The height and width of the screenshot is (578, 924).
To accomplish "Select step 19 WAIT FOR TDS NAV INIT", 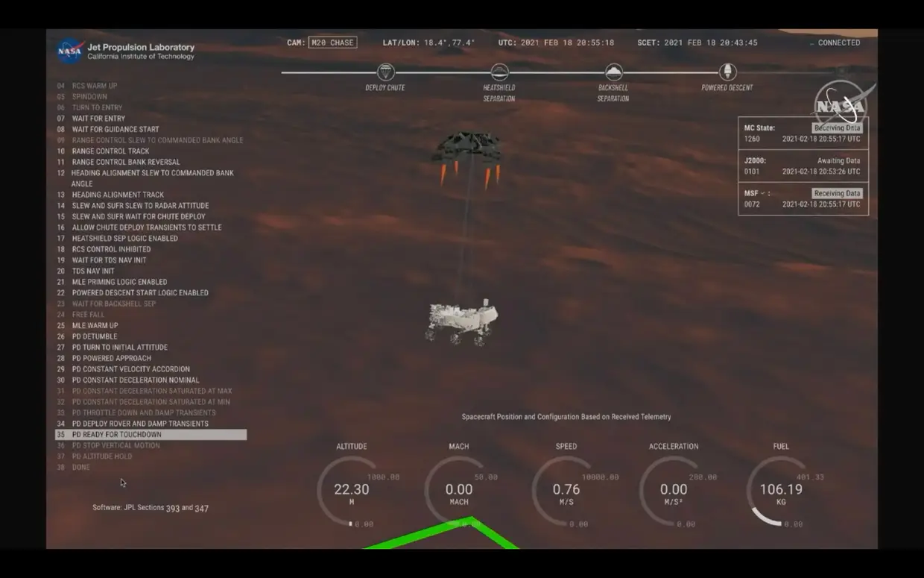I will coord(101,260).
